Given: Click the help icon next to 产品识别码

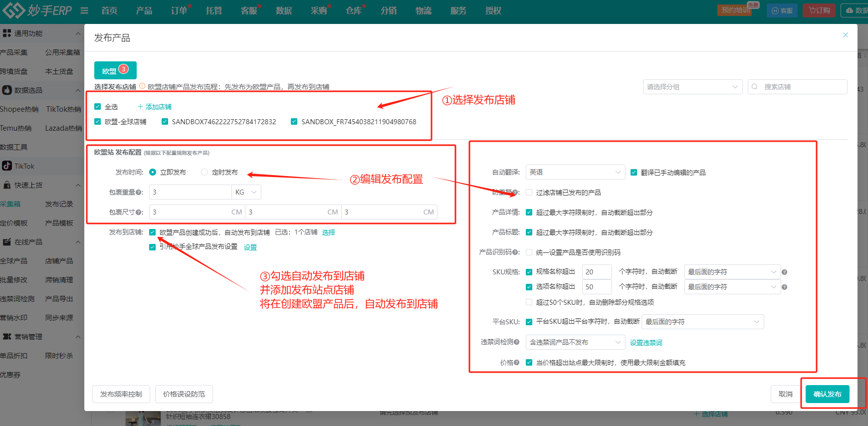Looking at the screenshot, I should point(516,252).
